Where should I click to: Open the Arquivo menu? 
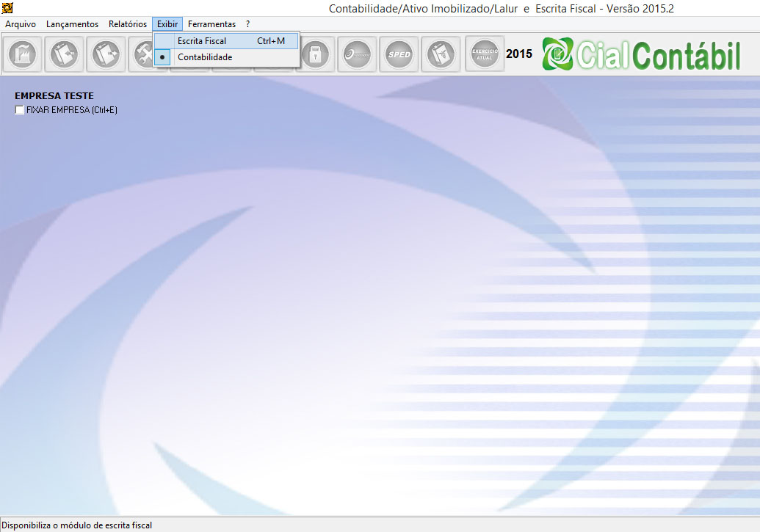(x=21, y=24)
